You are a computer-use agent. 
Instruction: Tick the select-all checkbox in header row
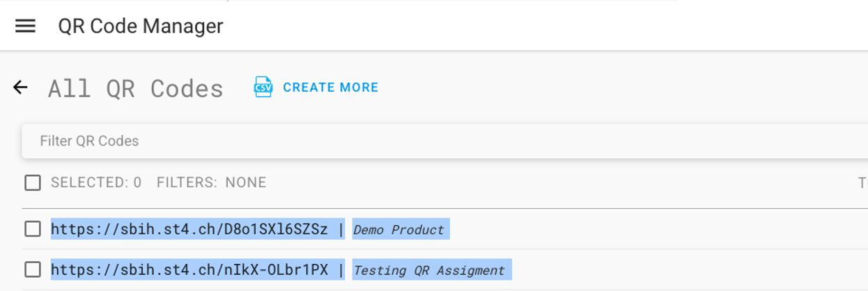[33, 182]
